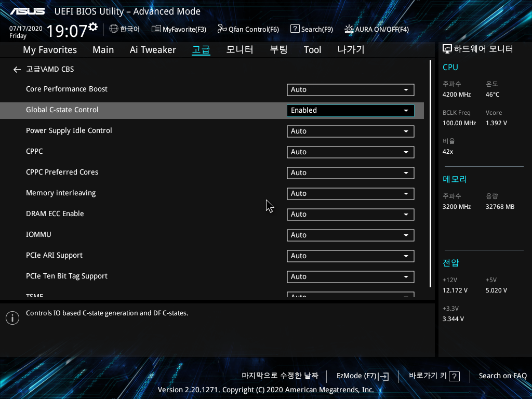Click the hotkey question mark box icon
Screen dimensions: 532x399
454,376
